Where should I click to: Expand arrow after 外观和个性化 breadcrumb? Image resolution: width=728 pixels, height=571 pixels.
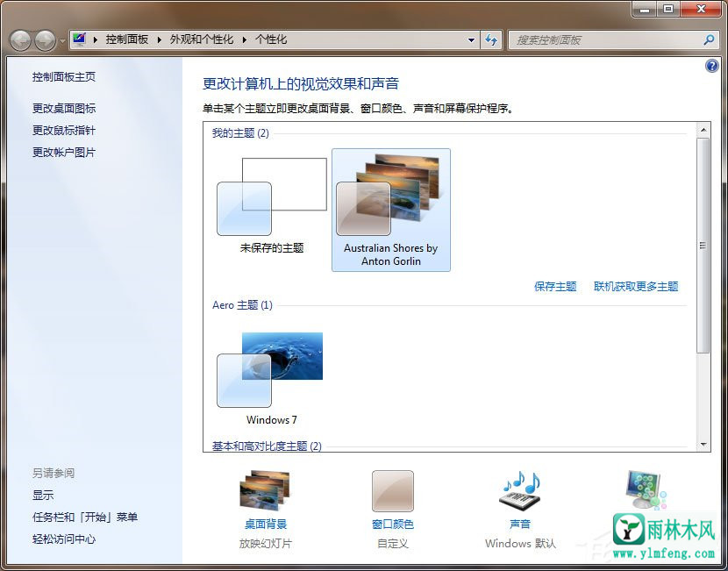point(244,40)
